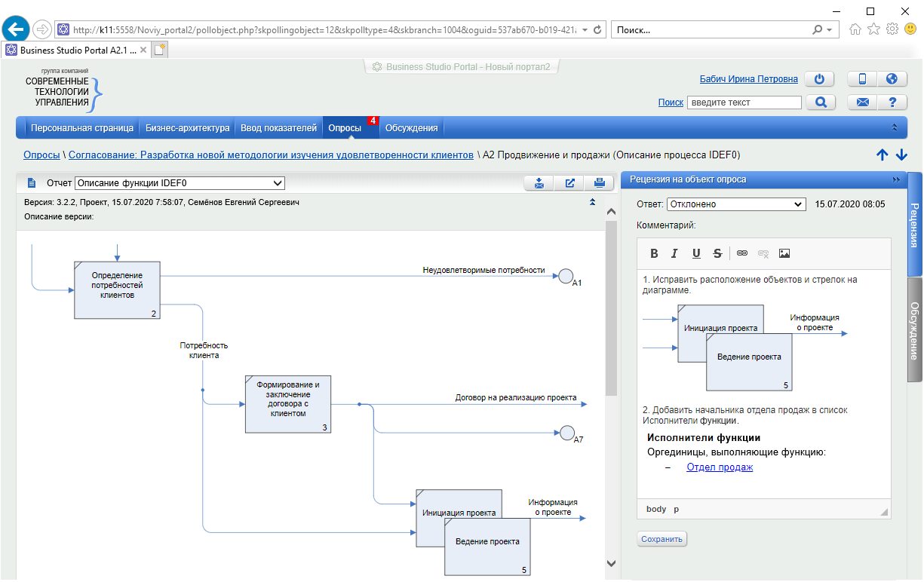This screenshot has width=924, height=582.
Task: Open the Отчет report type dropdown
Action: tap(180, 182)
